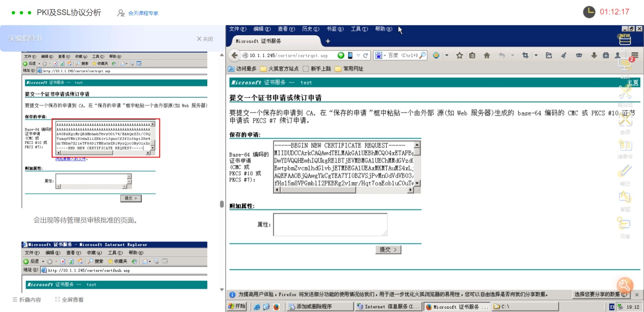Click the green go arrow in address bar

click(341, 55)
